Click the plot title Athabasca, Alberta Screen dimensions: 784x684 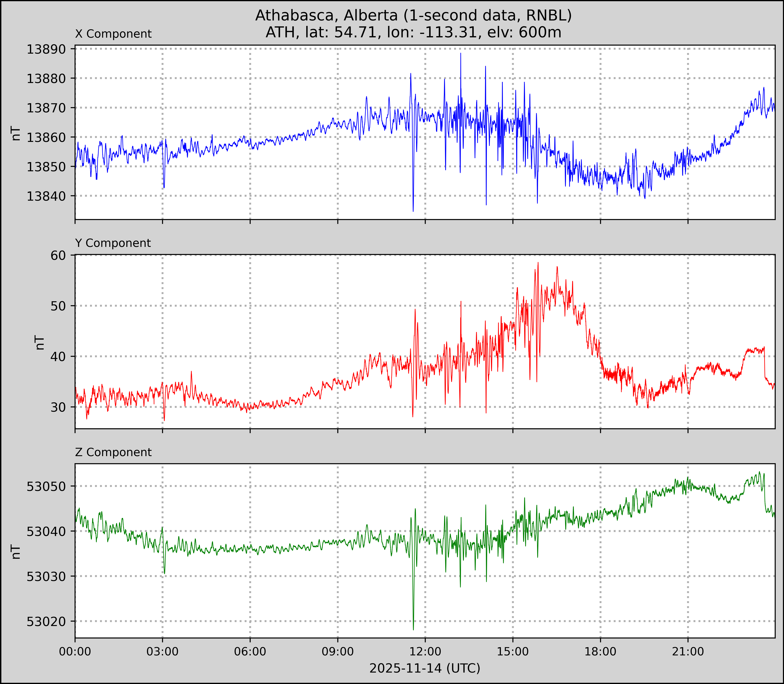point(413,15)
